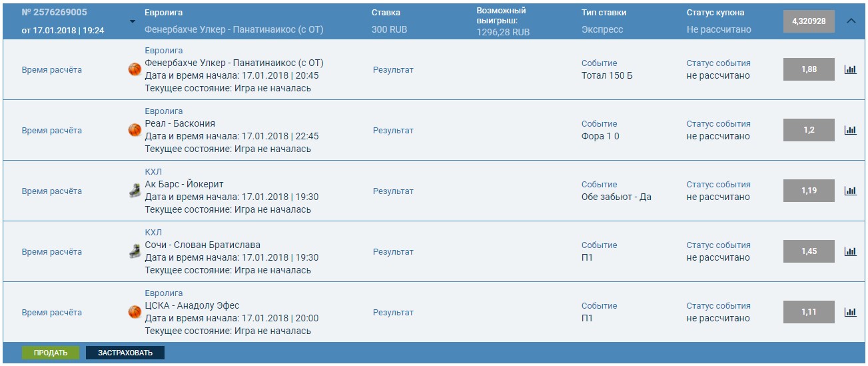The image size is (868, 366).
Task: Click hockey skate icon beside Сочи - Слован Братислава
Action: 135,251
